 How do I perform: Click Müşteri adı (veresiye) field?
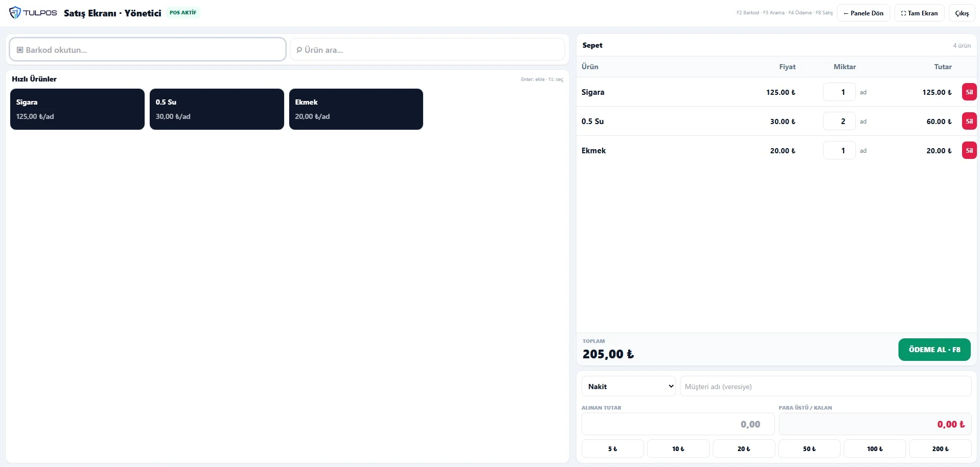point(826,387)
